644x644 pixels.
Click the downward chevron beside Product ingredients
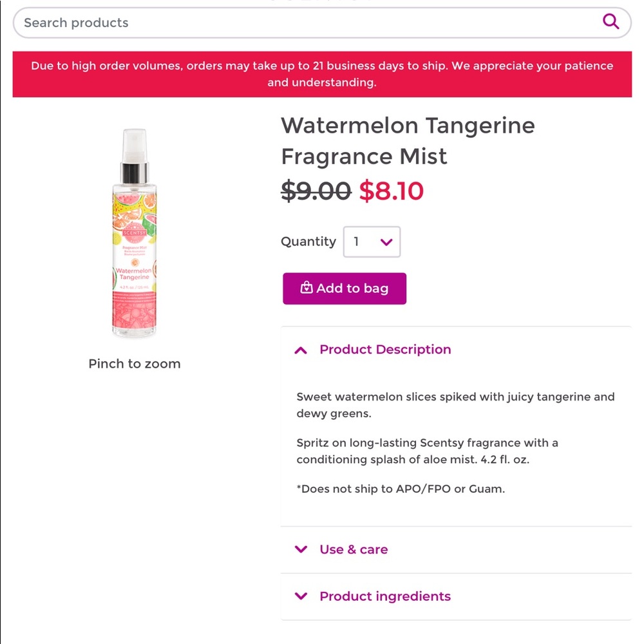point(300,596)
